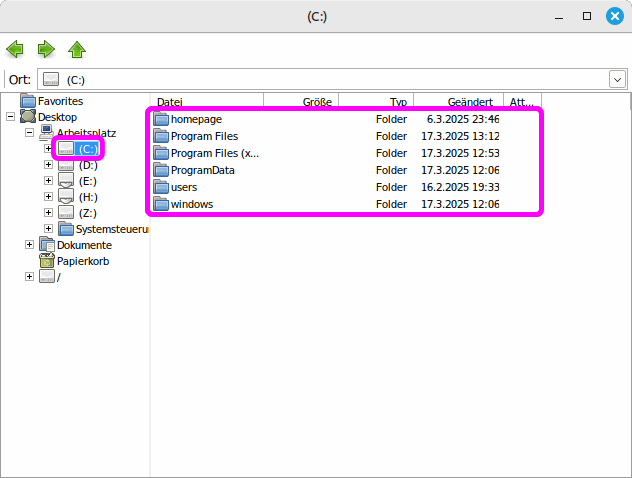Go up one folder level
The image size is (632, 478).
[x=77, y=49]
